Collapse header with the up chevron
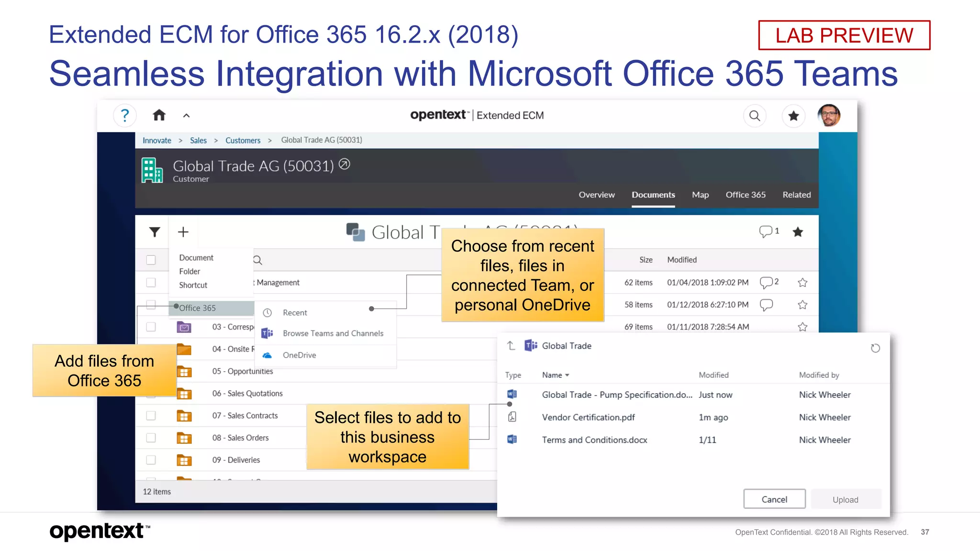Viewport: 980px width, 551px height. (x=186, y=116)
